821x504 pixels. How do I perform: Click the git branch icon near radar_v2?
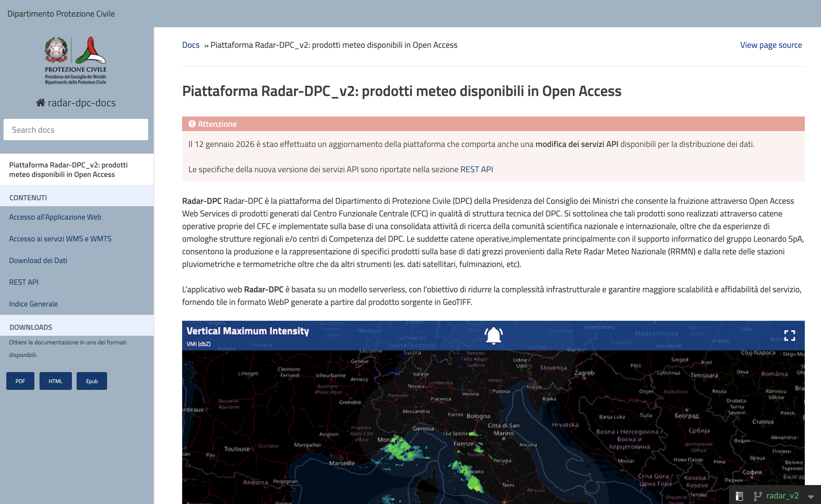(x=757, y=496)
